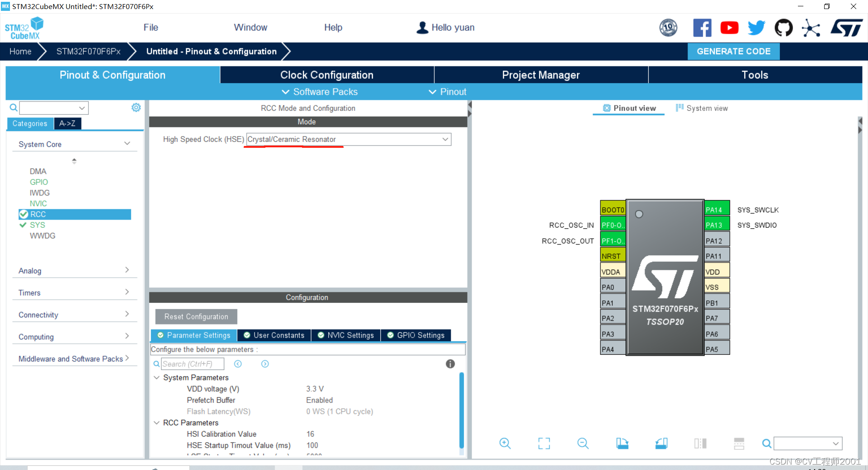Image resolution: width=868 pixels, height=470 pixels.
Task: Show the parameter info icon
Action: click(x=450, y=364)
